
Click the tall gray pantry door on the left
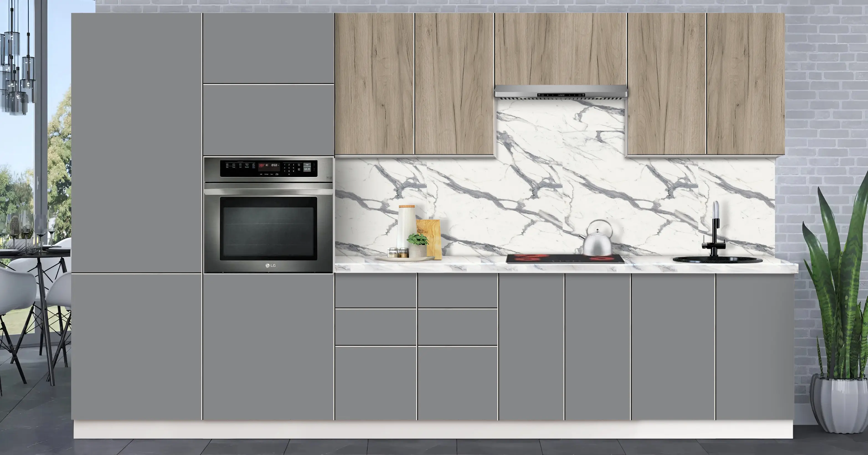[136, 143]
